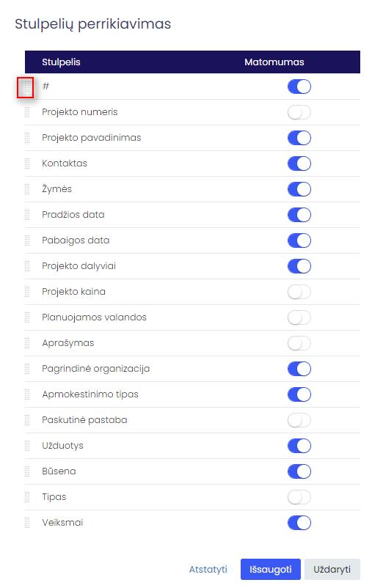Click the Veiksmai row drag handle
Image resolution: width=383 pixels, height=588 pixels.
[27, 523]
